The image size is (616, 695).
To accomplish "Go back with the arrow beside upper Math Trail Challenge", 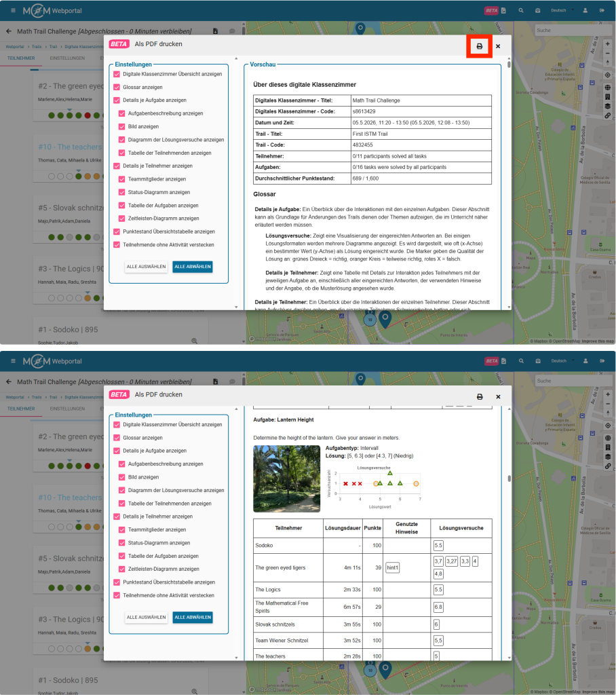I will [x=9, y=31].
